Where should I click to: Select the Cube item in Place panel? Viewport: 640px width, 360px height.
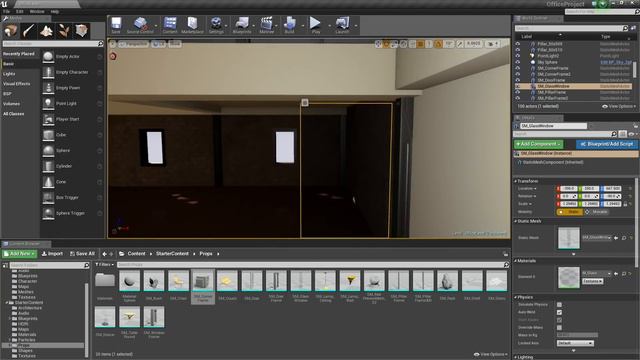coord(72,135)
